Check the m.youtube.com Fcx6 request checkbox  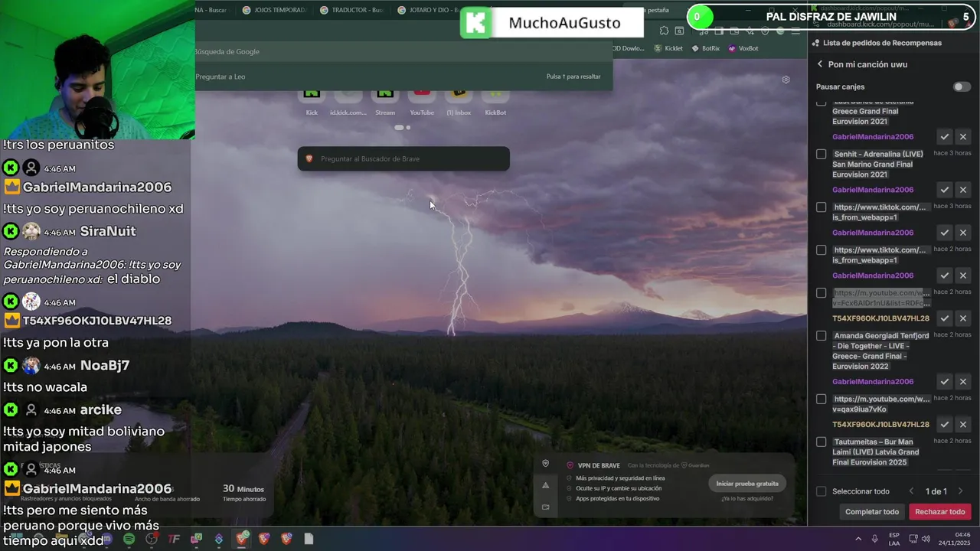coord(821,293)
